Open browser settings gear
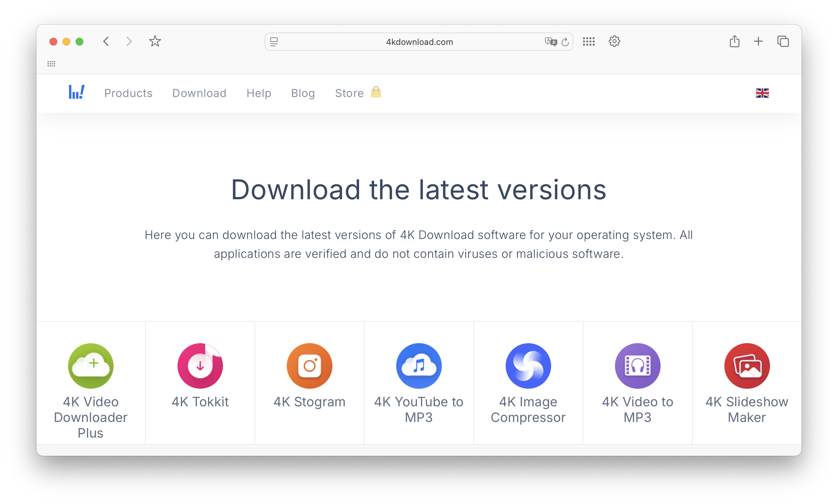Screen dimensions: 838x504 pos(614,41)
